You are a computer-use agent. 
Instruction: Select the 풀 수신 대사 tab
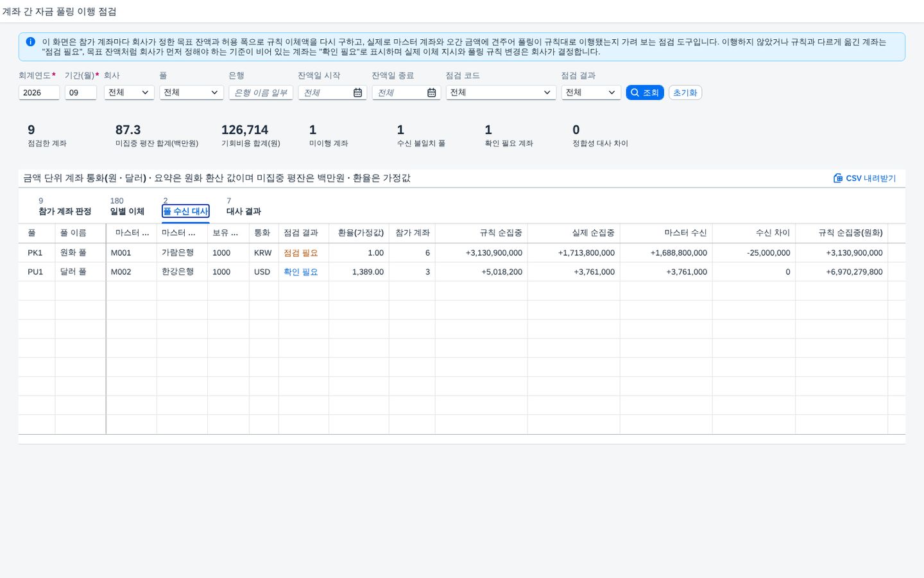point(185,211)
